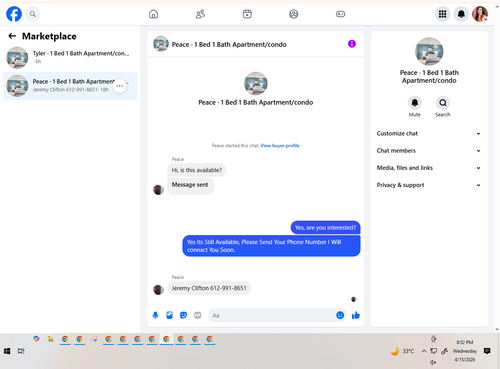The width and height of the screenshot is (500, 369).
Task: Follow the View buyer profile link
Action: tap(280, 146)
